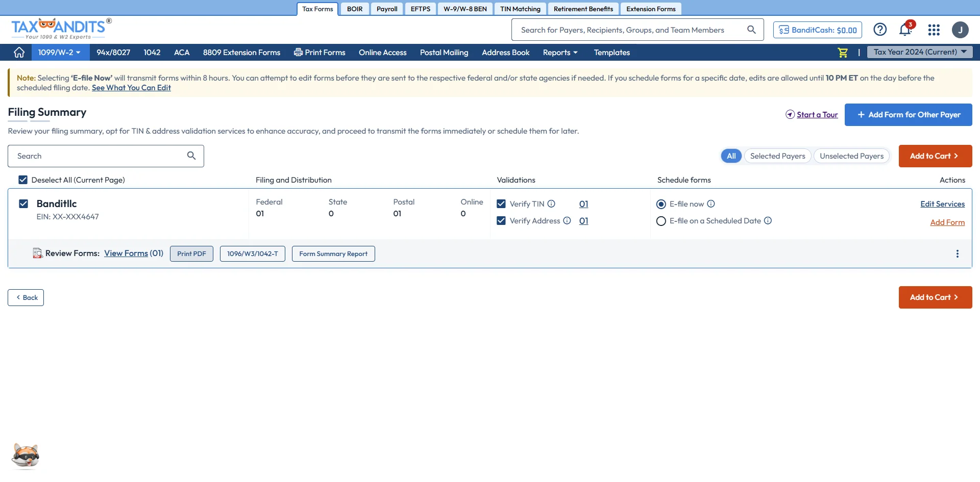Select E-file on a Scheduled Date option
This screenshot has height=482, width=980.
coord(661,221)
